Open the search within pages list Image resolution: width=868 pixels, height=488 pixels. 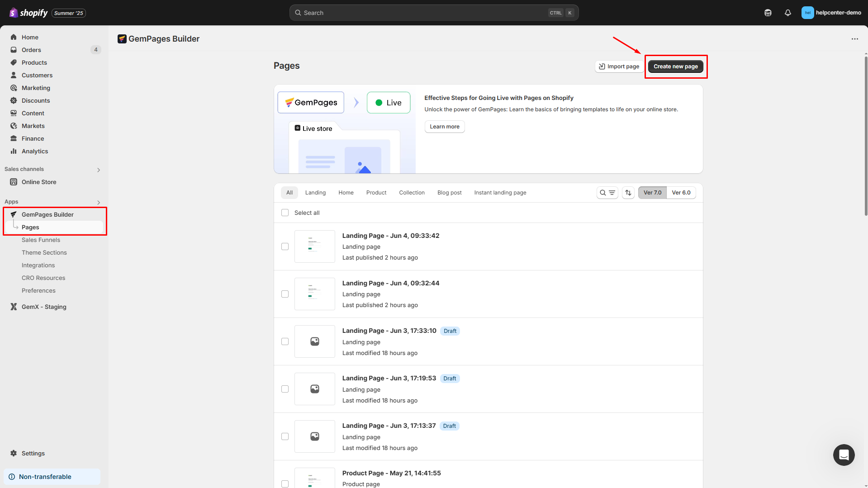tap(602, 192)
